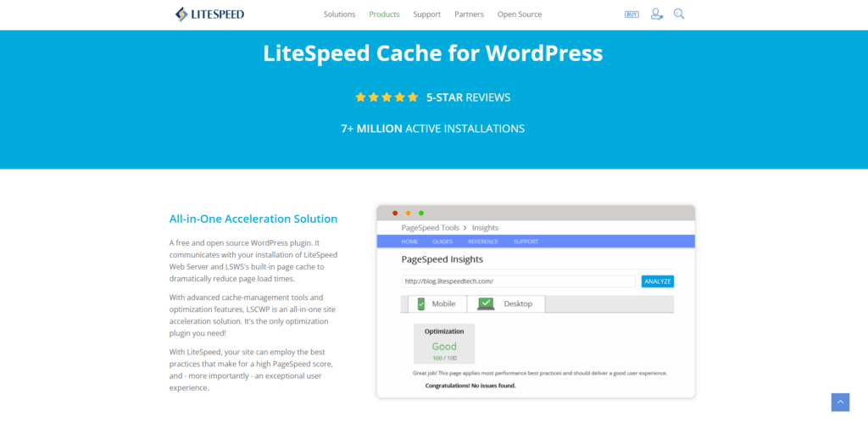Screen dimensions: 868x428
Task: Select the Desktop tab in PageSpeed
Action: click(x=506, y=303)
